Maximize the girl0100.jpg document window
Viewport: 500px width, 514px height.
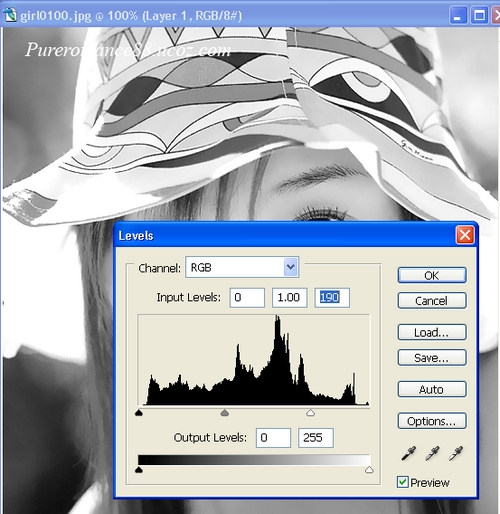click(x=479, y=16)
